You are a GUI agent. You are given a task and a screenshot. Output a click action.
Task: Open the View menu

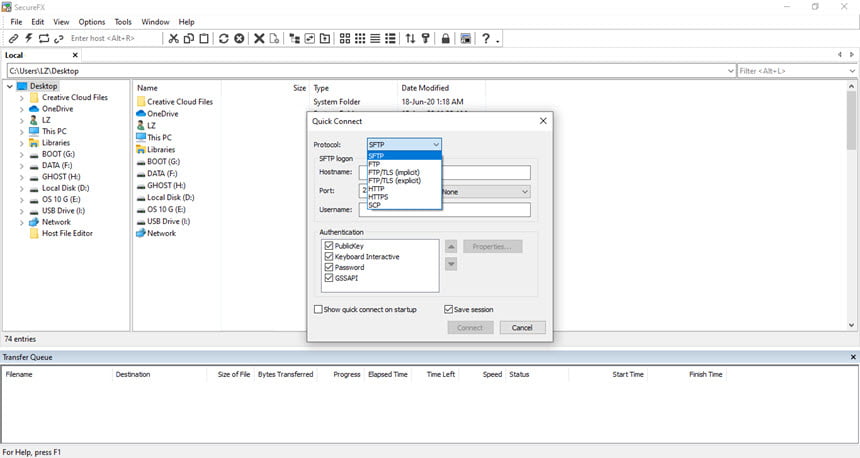click(x=61, y=22)
